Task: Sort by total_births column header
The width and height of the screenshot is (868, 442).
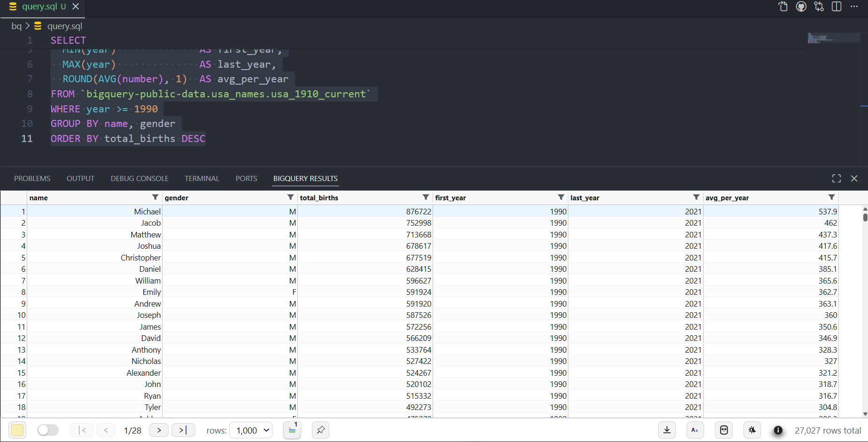Action: click(319, 198)
